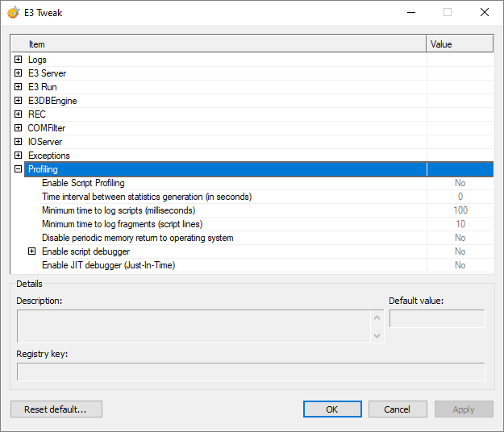Collapse the Profiling node
Screen dimensions: 504x432
click(19, 169)
